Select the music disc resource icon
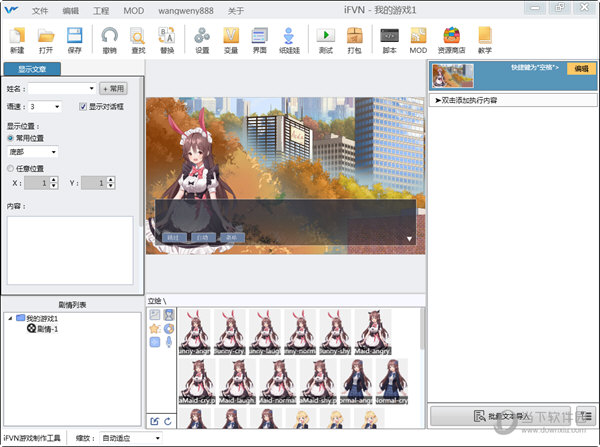The height and width of the screenshot is (447, 600). tap(169, 328)
